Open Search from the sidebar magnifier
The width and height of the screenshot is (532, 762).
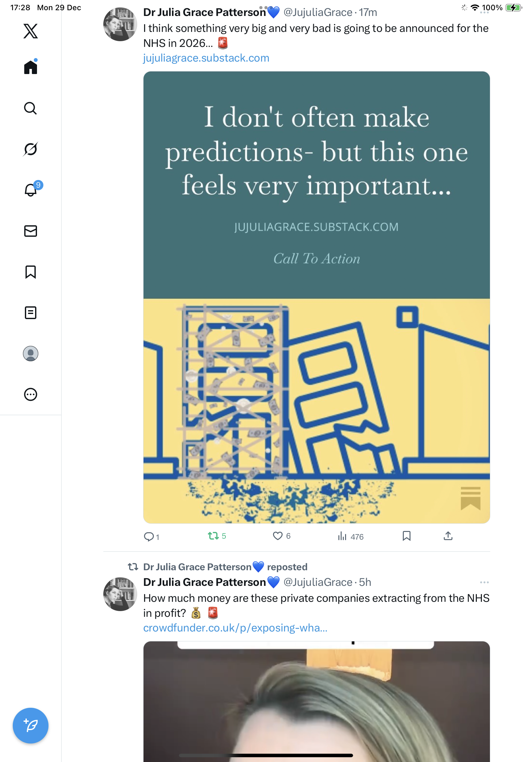(x=31, y=108)
